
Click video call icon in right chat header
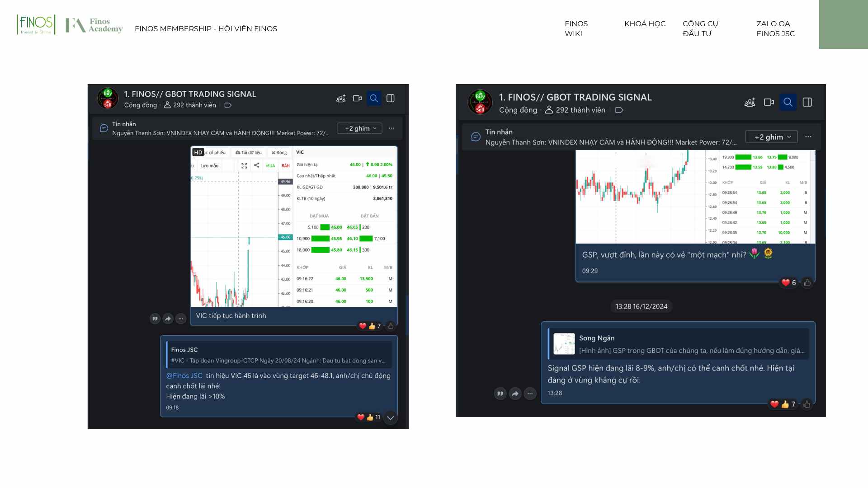tap(769, 102)
